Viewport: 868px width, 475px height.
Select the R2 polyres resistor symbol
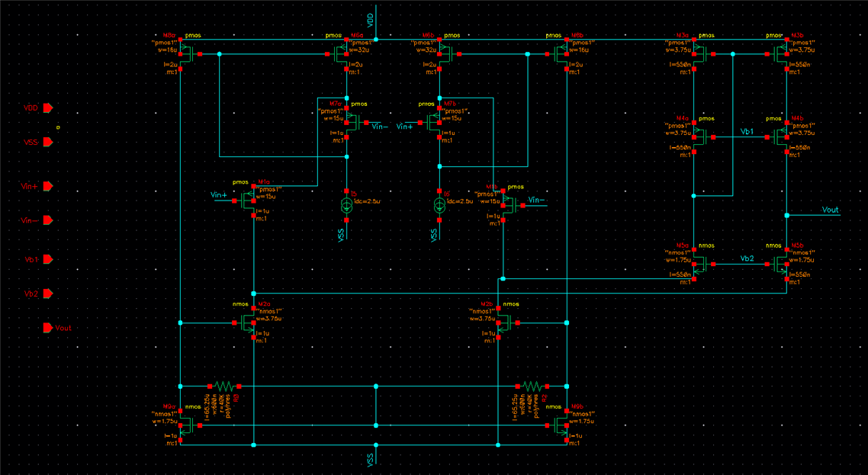pyautogui.click(x=532, y=386)
